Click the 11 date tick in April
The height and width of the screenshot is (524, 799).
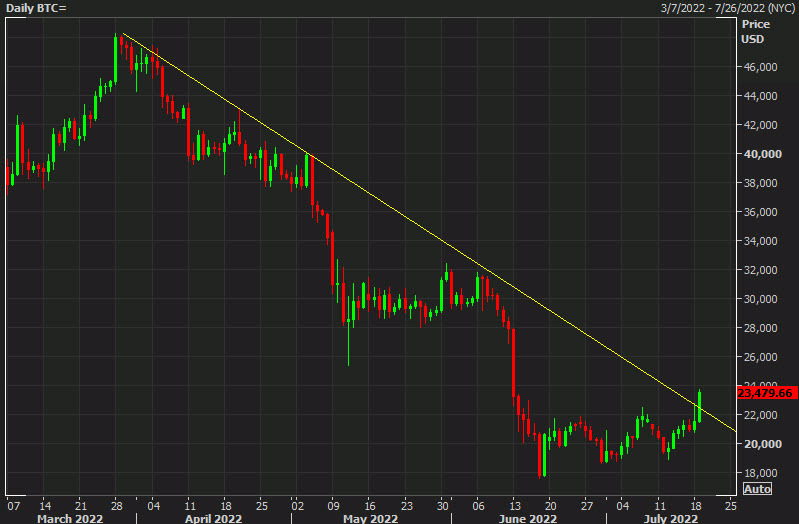190,506
